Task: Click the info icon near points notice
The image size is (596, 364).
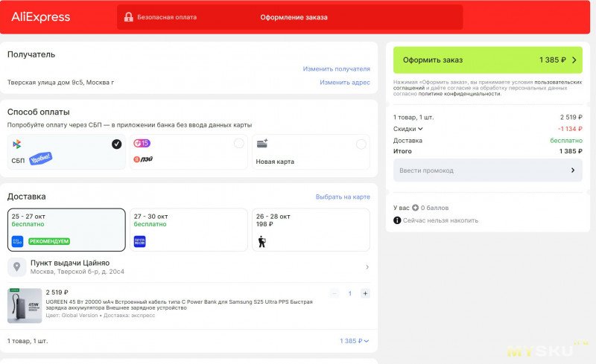Action: (x=397, y=220)
